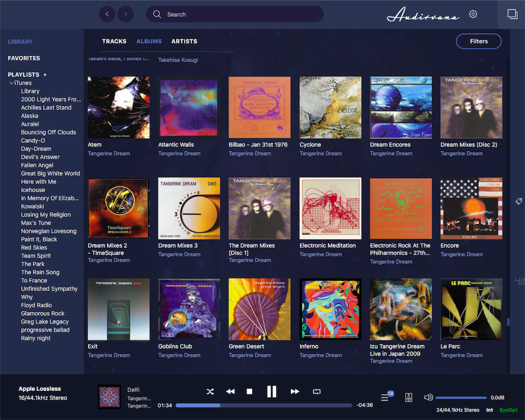Open the Green Desert album cover
The image size is (525, 420).
(259, 309)
